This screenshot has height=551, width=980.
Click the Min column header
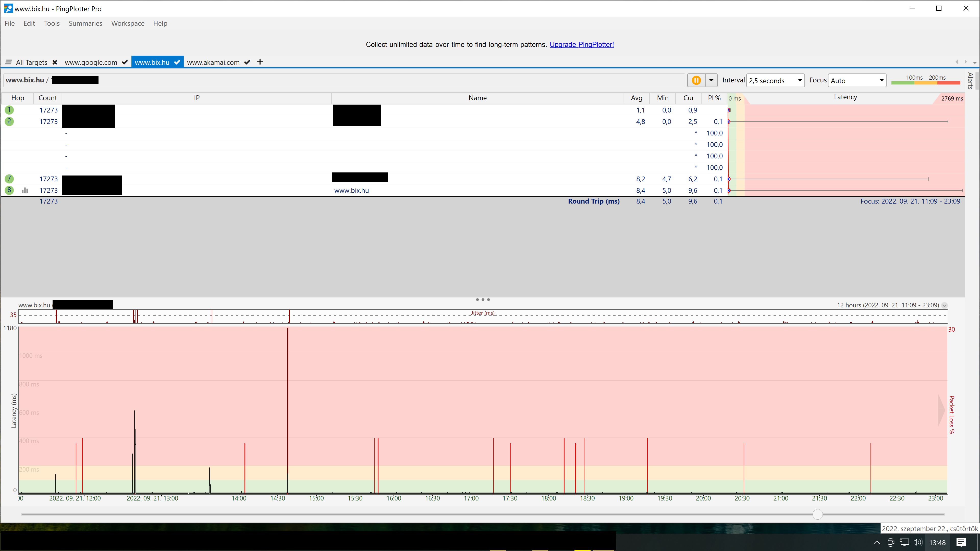(662, 98)
